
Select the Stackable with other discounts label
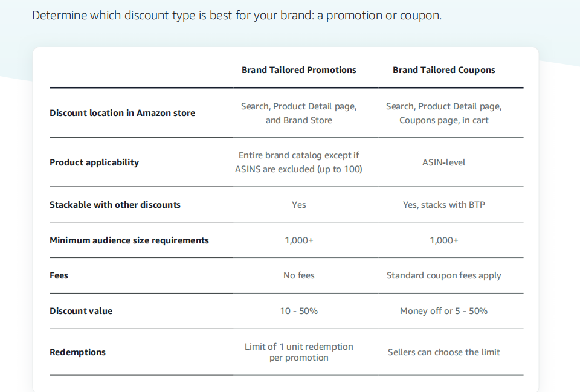pyautogui.click(x=115, y=205)
